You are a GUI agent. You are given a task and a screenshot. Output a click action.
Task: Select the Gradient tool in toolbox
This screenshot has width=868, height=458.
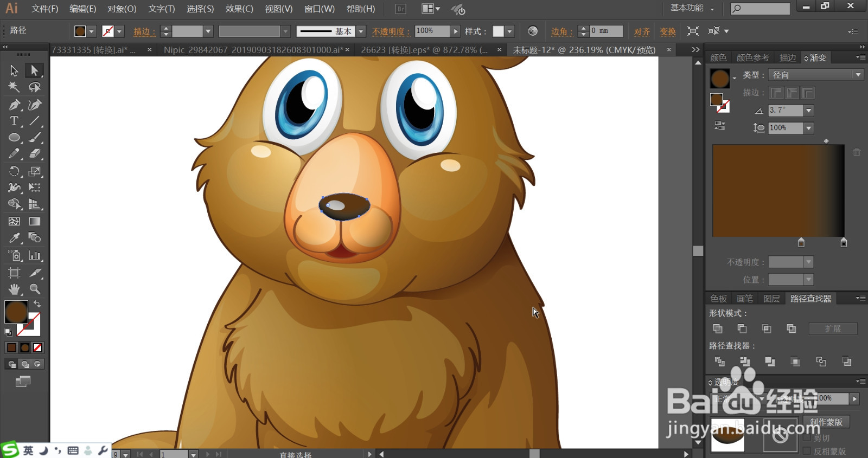coord(35,221)
